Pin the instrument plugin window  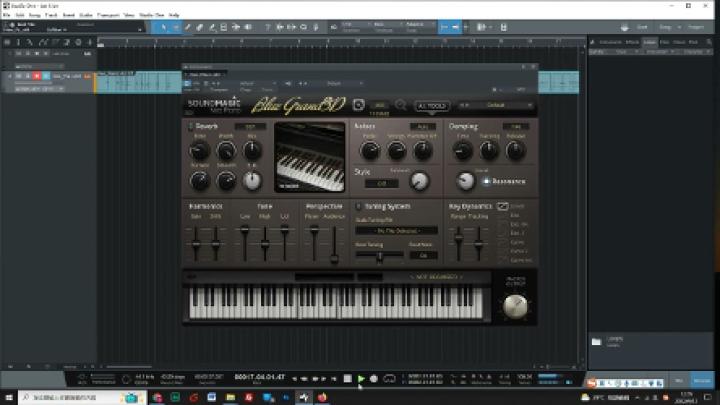[523, 67]
